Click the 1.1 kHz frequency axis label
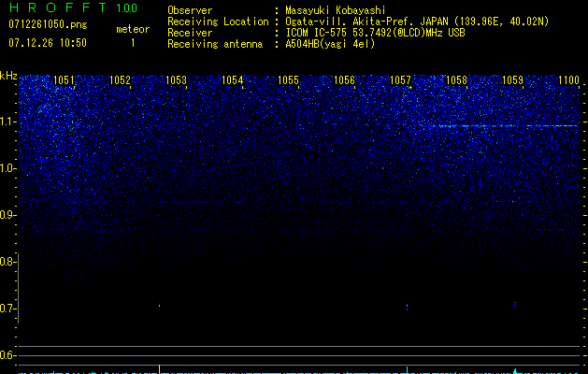 point(7,122)
